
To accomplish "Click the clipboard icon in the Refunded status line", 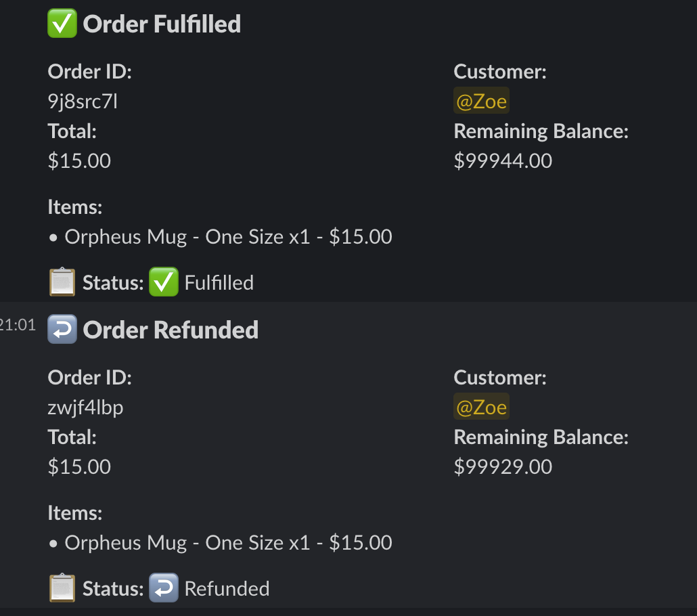I will 62,588.
